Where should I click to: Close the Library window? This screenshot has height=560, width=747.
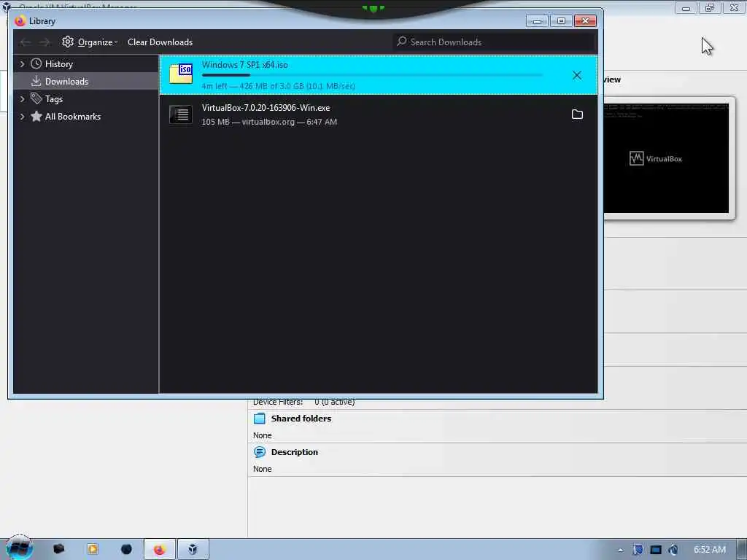click(585, 21)
